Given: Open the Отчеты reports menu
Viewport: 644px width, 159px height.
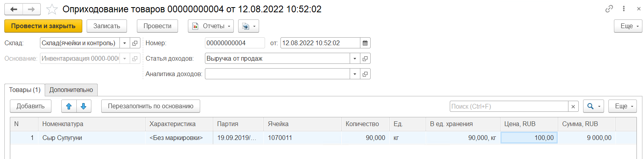Looking at the screenshot, I should (211, 26).
